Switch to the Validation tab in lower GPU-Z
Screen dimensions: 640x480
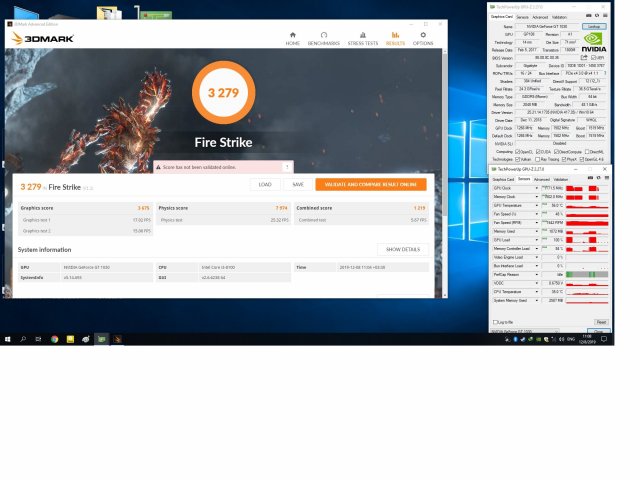coord(560,179)
